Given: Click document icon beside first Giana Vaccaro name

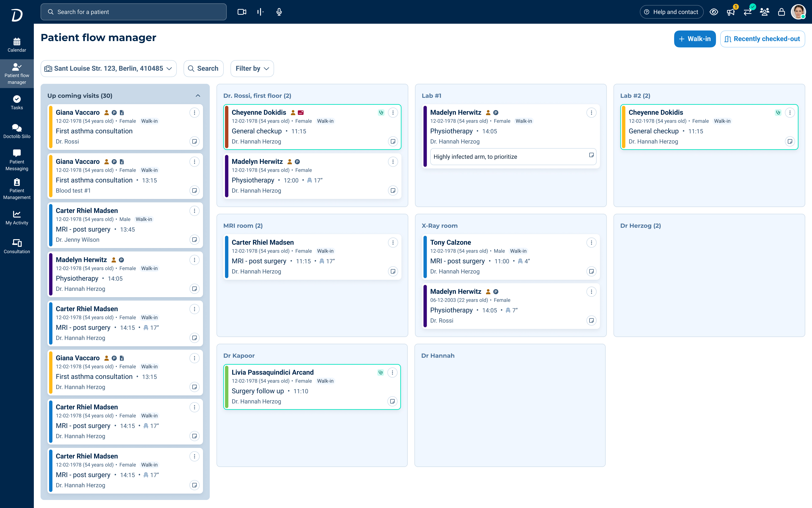Looking at the screenshot, I should click(122, 113).
